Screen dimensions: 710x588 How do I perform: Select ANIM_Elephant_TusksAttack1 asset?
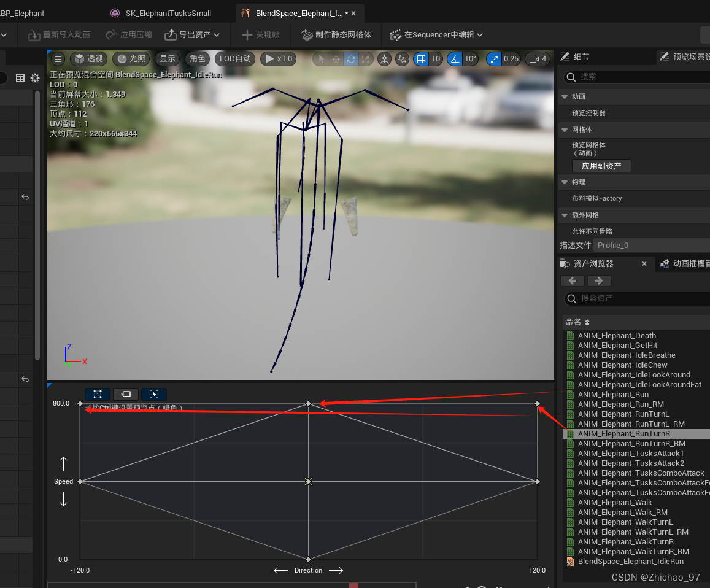[631, 454]
